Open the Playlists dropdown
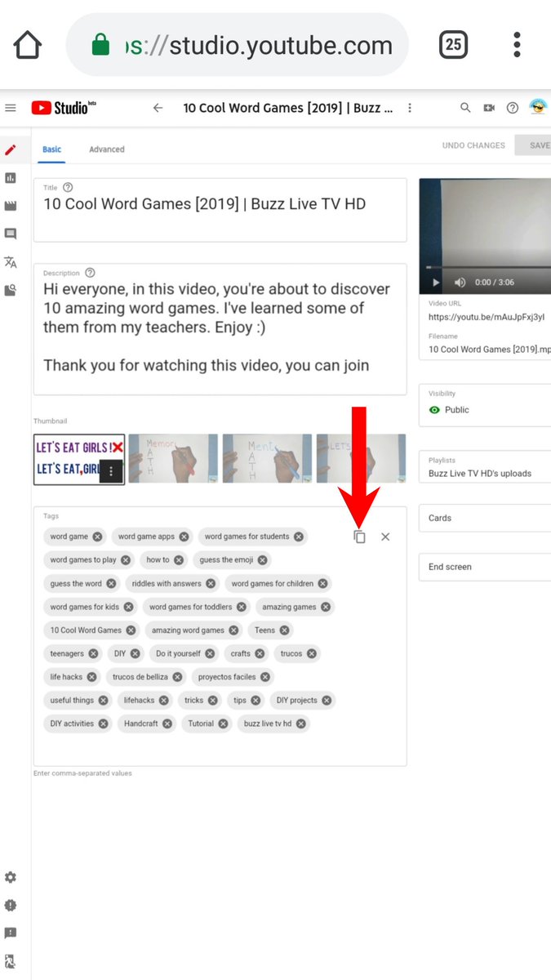Viewport: 551px width, 980px height. pos(485,468)
